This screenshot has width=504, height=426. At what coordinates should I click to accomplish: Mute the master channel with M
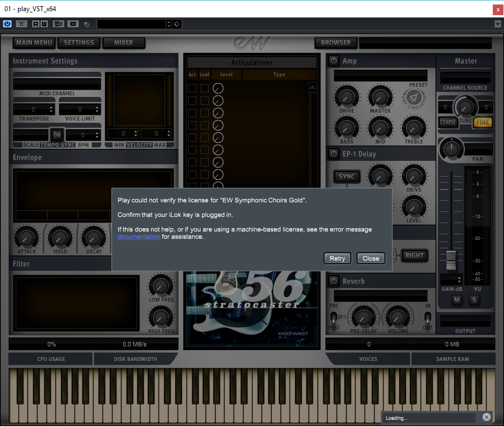pos(457,300)
